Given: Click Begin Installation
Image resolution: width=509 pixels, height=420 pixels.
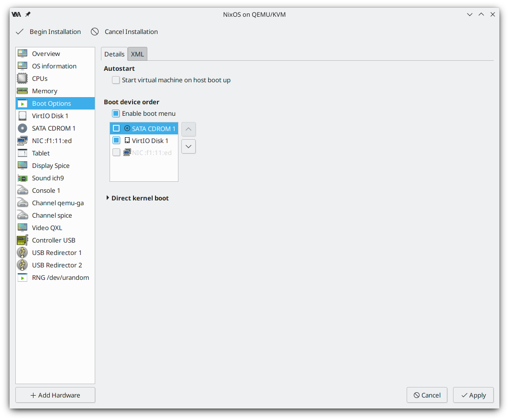Looking at the screenshot, I should click(x=48, y=32).
